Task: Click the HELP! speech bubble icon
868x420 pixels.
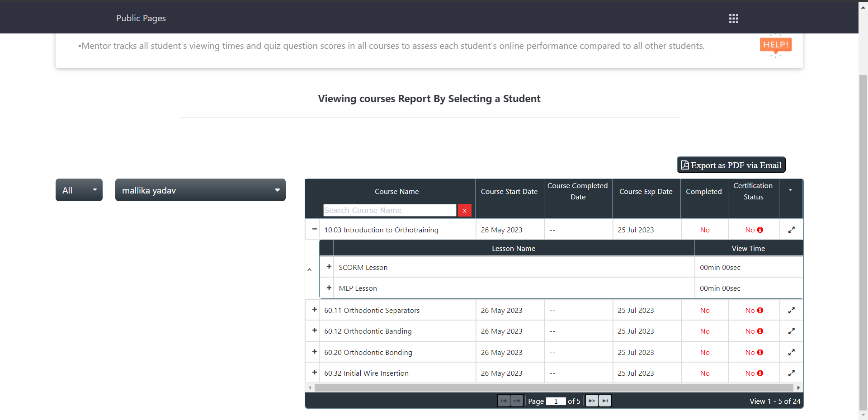Action: (775, 45)
